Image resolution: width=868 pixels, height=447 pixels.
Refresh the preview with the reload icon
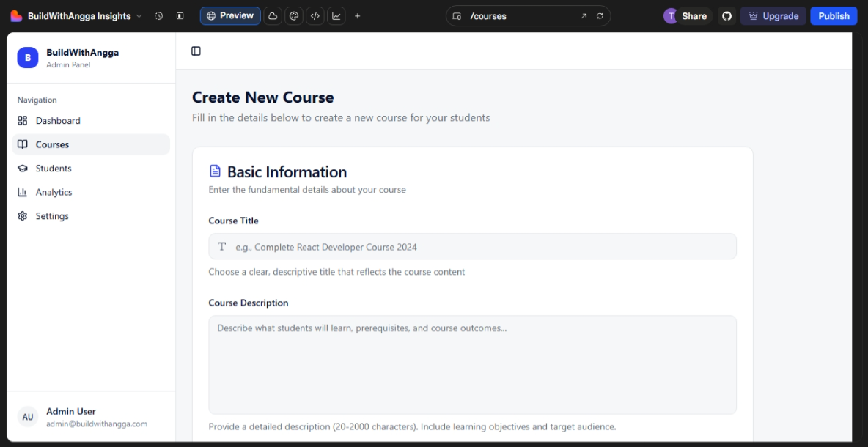600,16
